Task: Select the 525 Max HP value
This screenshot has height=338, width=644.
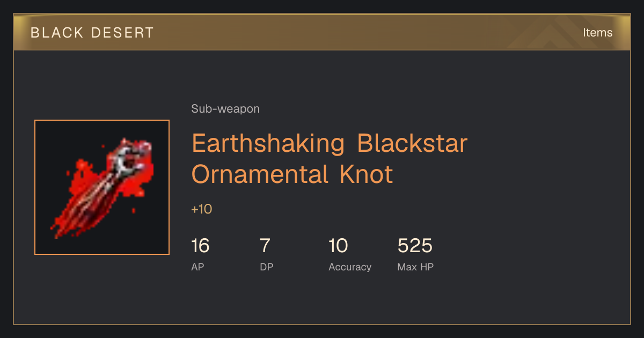Action: point(415,246)
